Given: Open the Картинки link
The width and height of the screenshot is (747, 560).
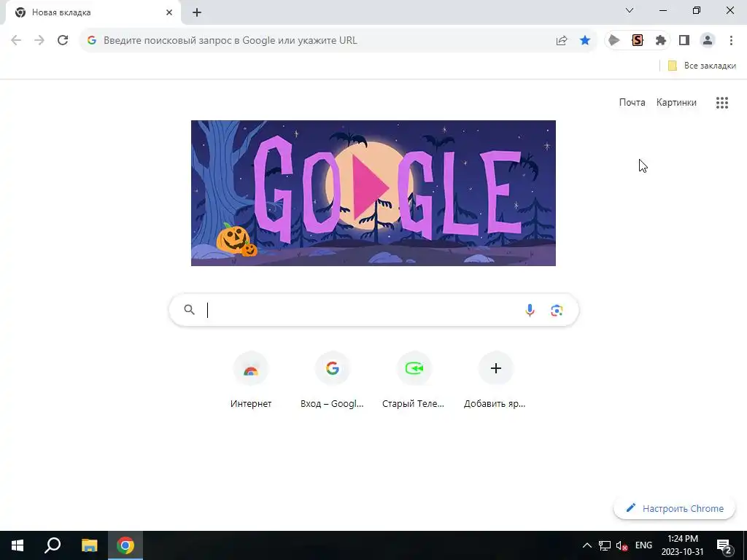Looking at the screenshot, I should pyautogui.click(x=676, y=102).
